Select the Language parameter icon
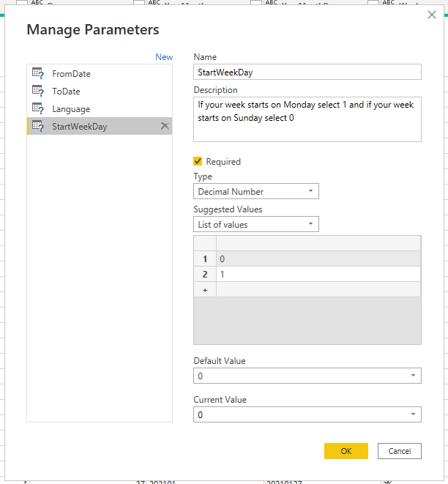448x484 pixels. [x=38, y=108]
